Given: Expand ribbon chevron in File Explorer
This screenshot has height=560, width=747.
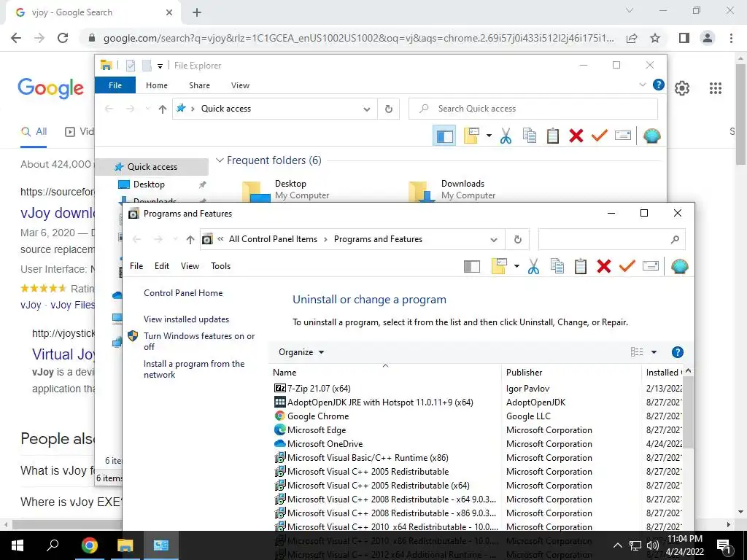Looking at the screenshot, I should coord(642,85).
